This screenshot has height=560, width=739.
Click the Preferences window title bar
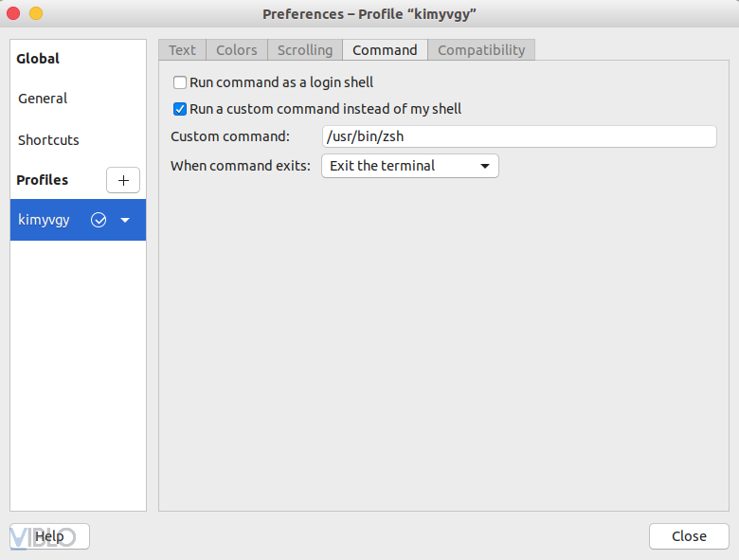coord(369,14)
